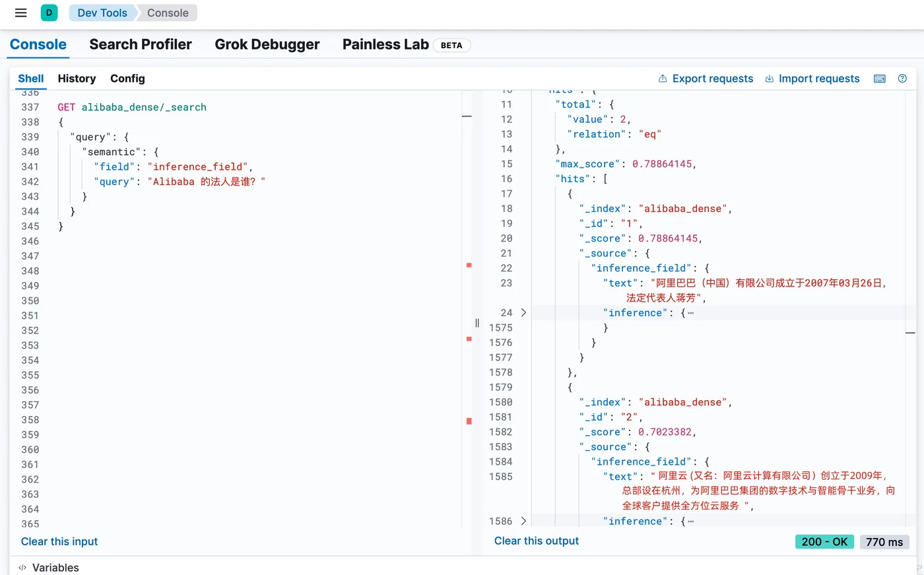This screenshot has height=575, width=924.
Task: Switch to the Console tab
Action: [38, 44]
